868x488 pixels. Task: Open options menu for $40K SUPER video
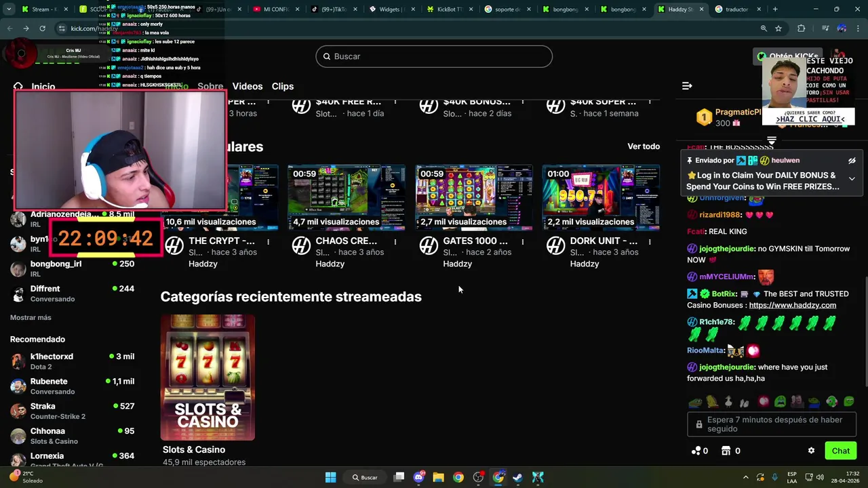650,102
